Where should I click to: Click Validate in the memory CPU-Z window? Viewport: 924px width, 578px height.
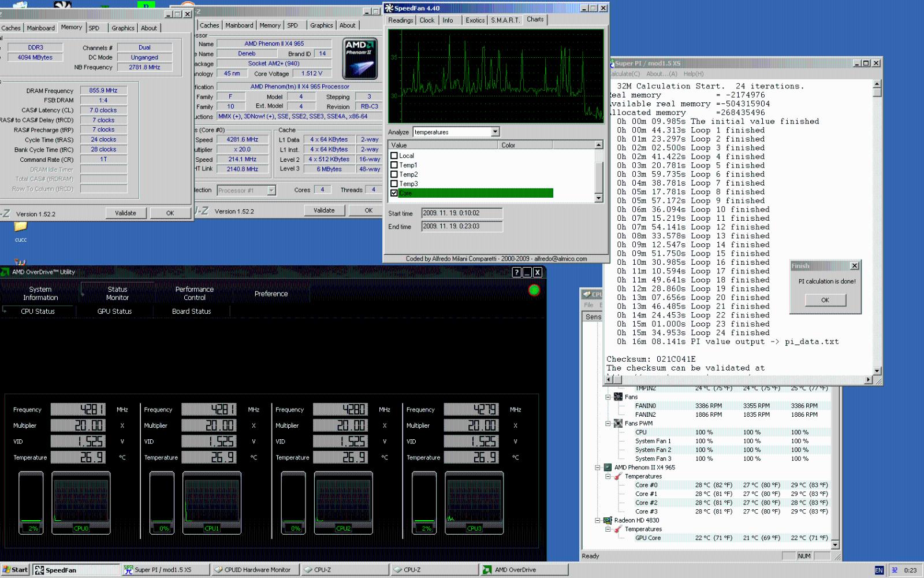click(125, 213)
